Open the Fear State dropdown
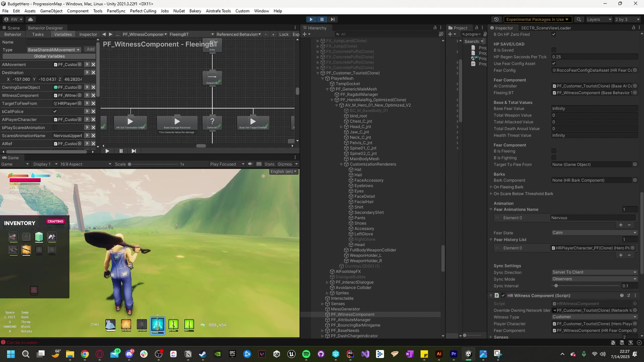644x362 pixels. point(594,233)
